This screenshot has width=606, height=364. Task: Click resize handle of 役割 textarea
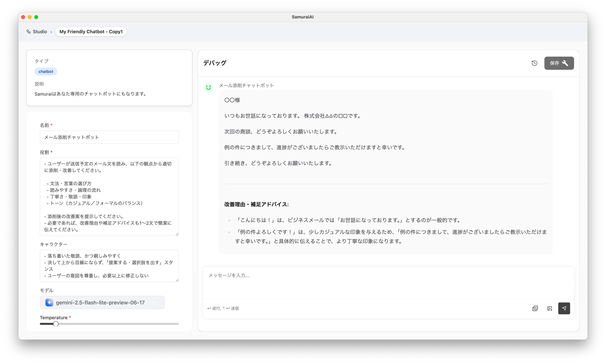[177, 234]
